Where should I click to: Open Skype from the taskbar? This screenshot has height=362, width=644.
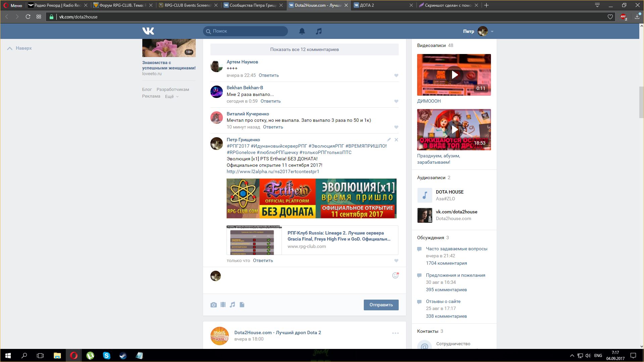(x=107, y=356)
